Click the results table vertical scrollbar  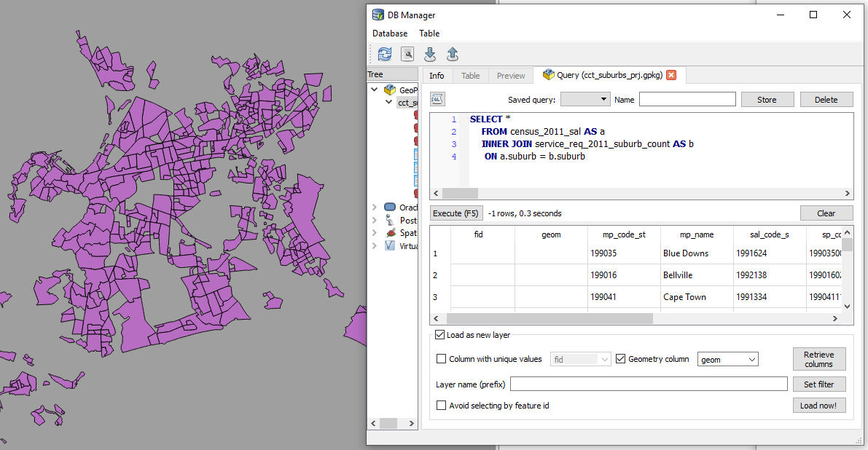click(847, 269)
